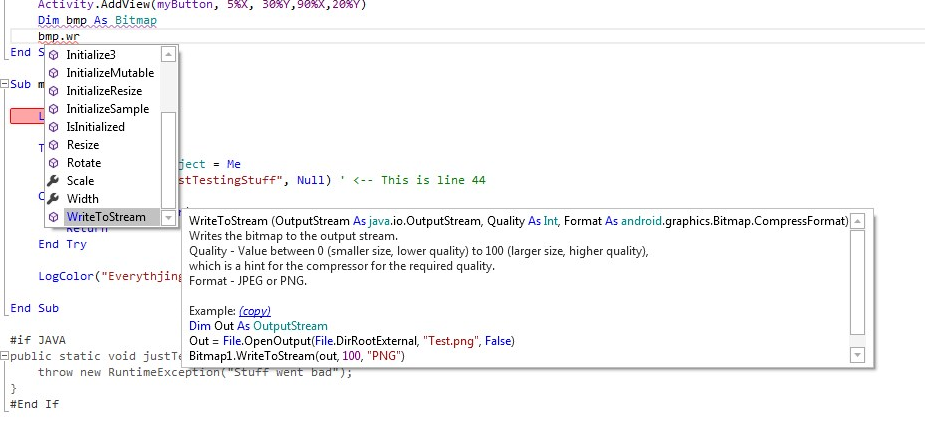Click the Activity.AddView code line
The height and width of the screenshot is (425, 925).
pyautogui.click(x=202, y=5)
